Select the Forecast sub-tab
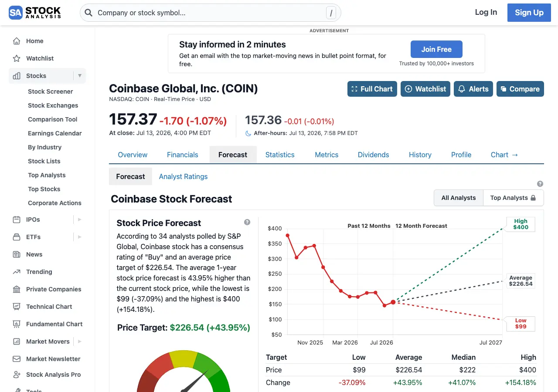The image size is (558, 392). (130, 176)
